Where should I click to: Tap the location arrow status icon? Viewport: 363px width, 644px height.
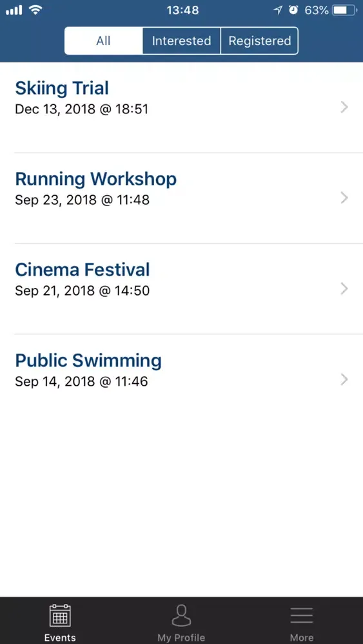279,11
